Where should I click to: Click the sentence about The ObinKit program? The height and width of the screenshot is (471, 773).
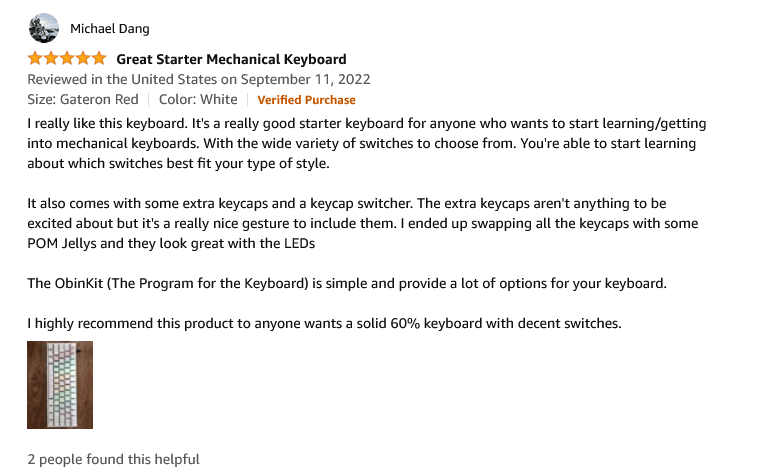tap(347, 284)
